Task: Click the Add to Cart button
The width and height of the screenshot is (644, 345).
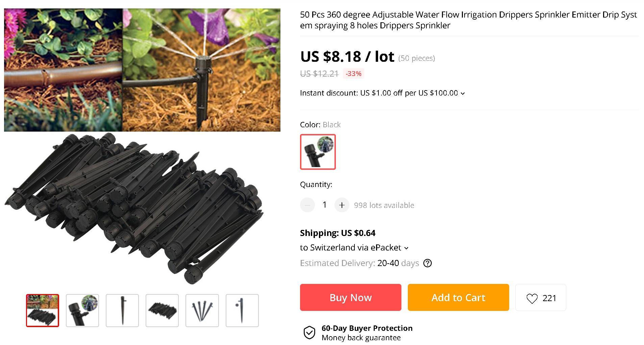Action: click(458, 297)
